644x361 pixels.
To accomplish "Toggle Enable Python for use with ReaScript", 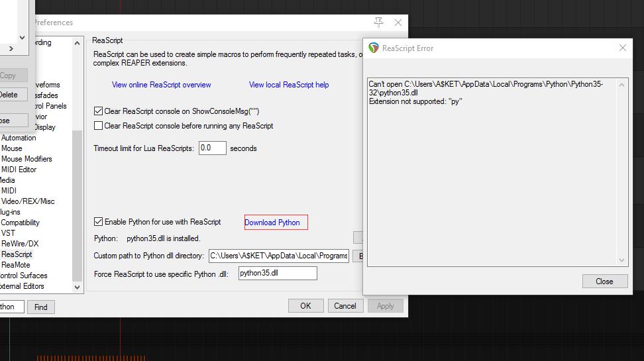I will coord(98,222).
